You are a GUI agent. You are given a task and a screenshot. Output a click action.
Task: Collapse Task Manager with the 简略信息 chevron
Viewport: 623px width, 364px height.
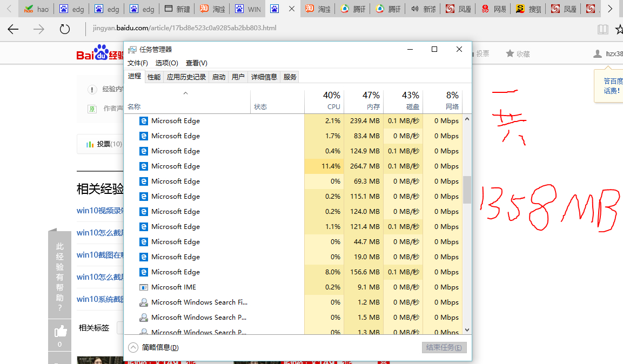133,348
